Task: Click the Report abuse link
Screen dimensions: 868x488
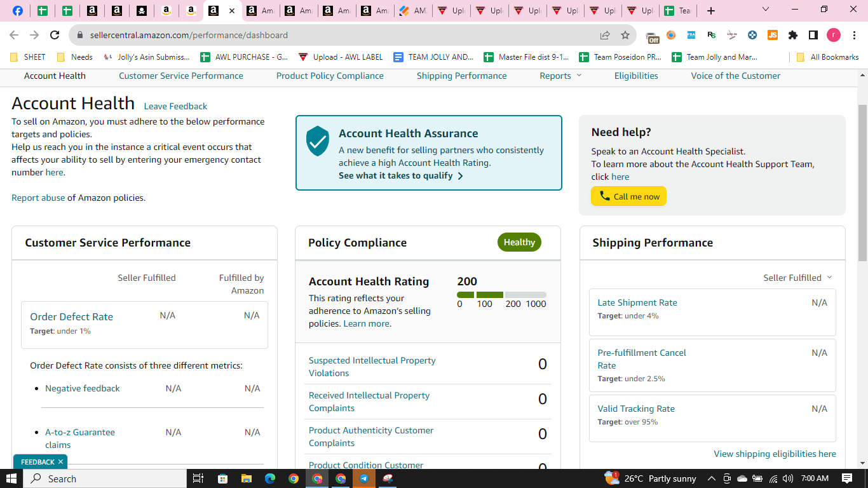Action: click(38, 198)
